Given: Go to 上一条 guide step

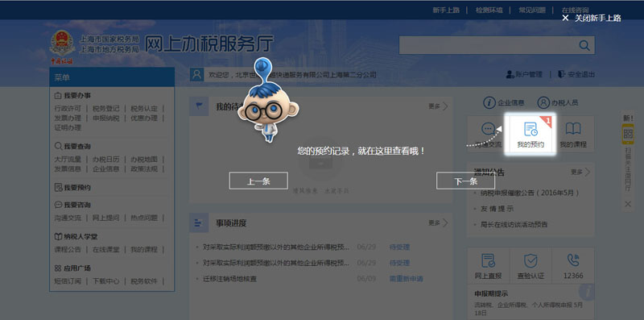Looking at the screenshot, I should click(x=258, y=181).
